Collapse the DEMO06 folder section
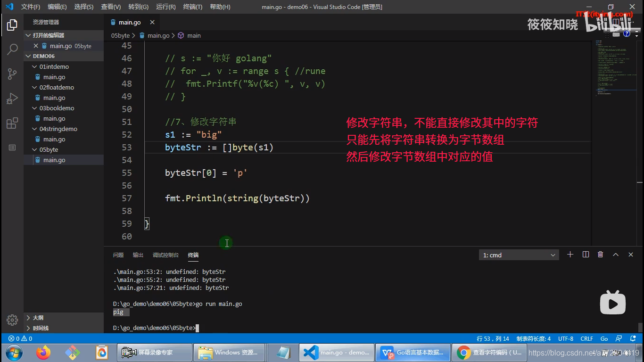 point(64,56)
